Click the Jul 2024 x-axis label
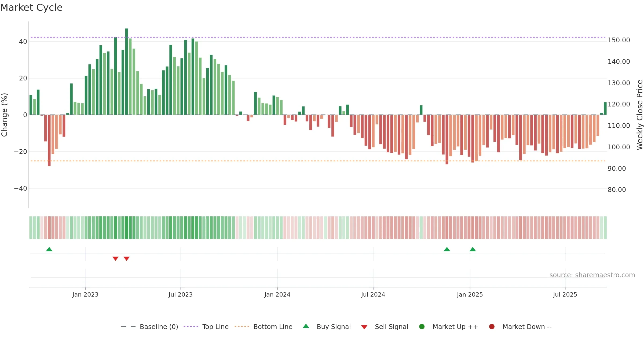This screenshot has height=362, width=644. (x=373, y=294)
